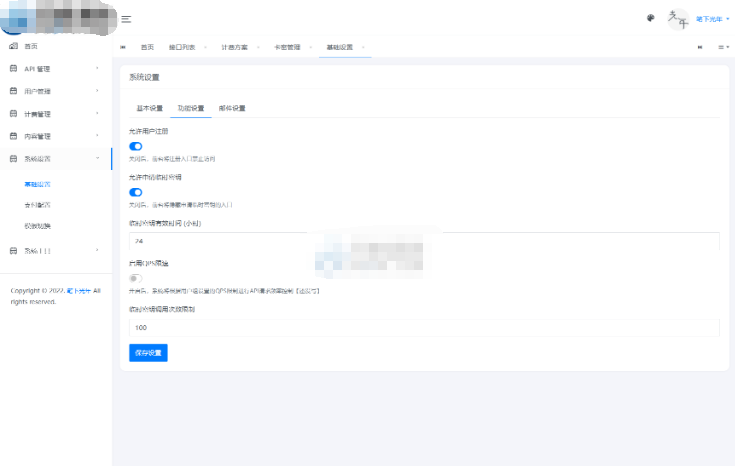Select the 基础设置 page tab
Viewport: 735px width, 466px height.
[x=339, y=47]
